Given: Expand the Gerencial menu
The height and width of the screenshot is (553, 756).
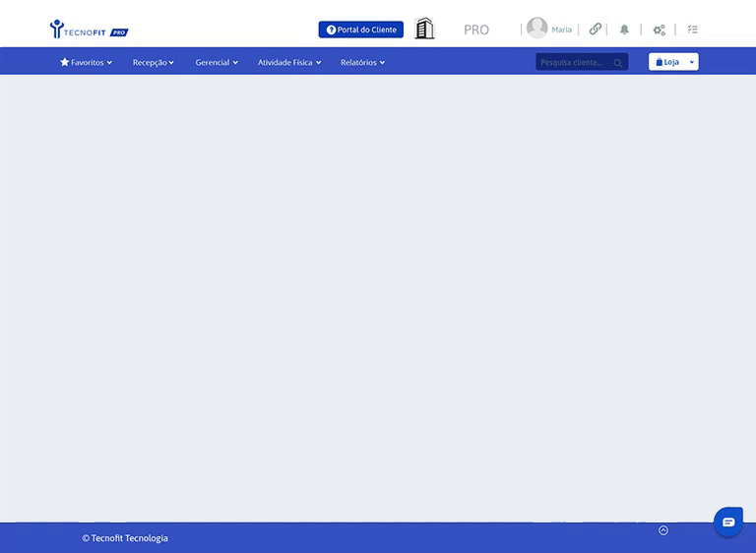Looking at the screenshot, I should coord(217,62).
